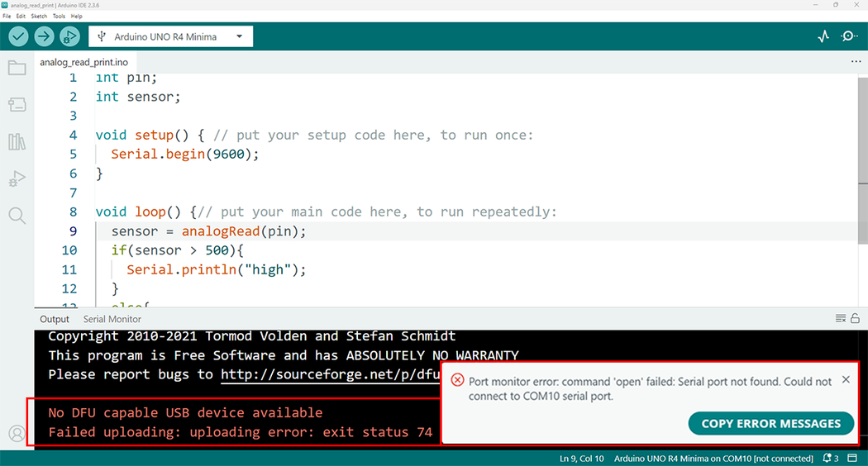Open the Tools menu

(59, 16)
